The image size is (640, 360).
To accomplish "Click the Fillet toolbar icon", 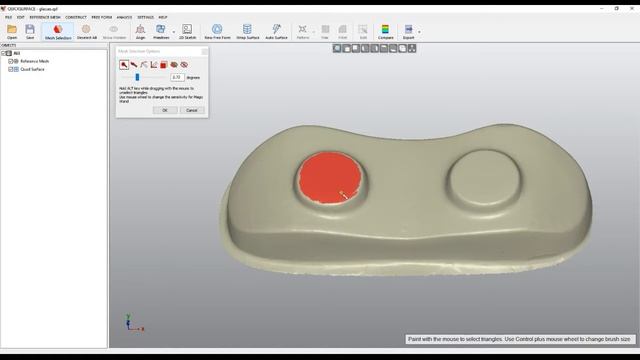I will tap(342, 31).
